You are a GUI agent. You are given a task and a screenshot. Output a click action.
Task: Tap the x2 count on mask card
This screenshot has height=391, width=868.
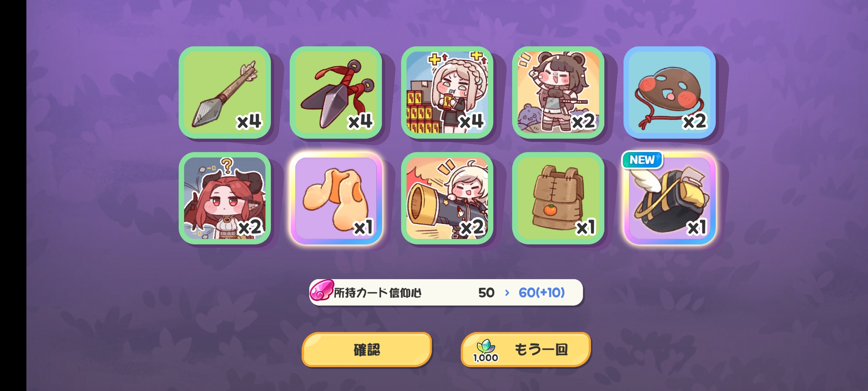tap(694, 121)
